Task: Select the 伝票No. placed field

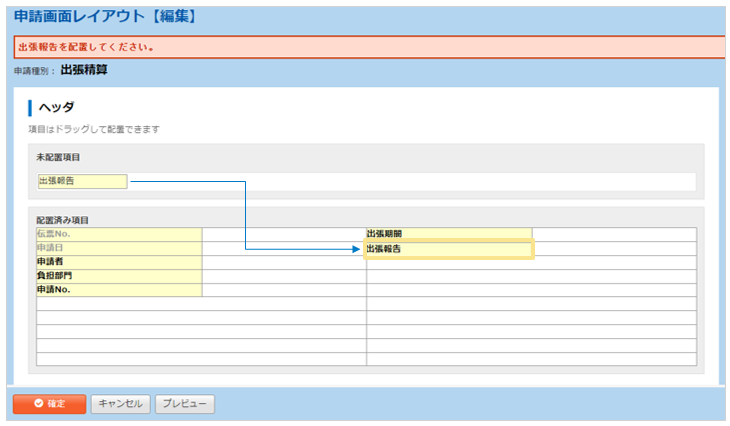Action: [x=119, y=234]
